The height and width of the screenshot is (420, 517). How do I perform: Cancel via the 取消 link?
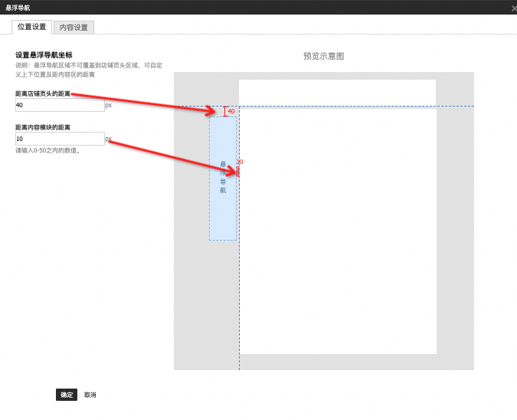point(90,395)
